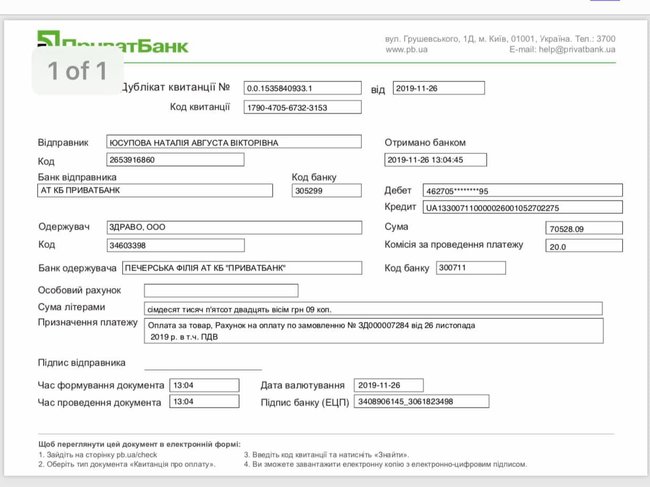This screenshot has width=650, height=487.
Task: Click the 'Відправник' label
Action: (63, 143)
